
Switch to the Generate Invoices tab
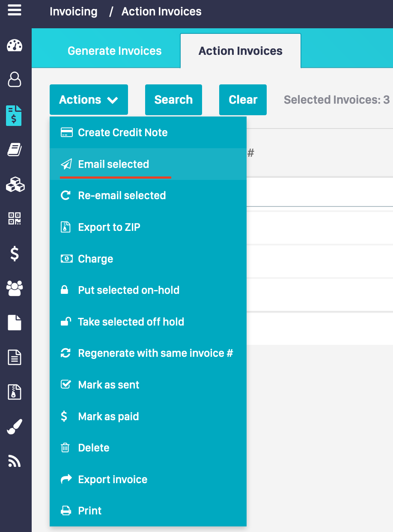click(x=114, y=51)
